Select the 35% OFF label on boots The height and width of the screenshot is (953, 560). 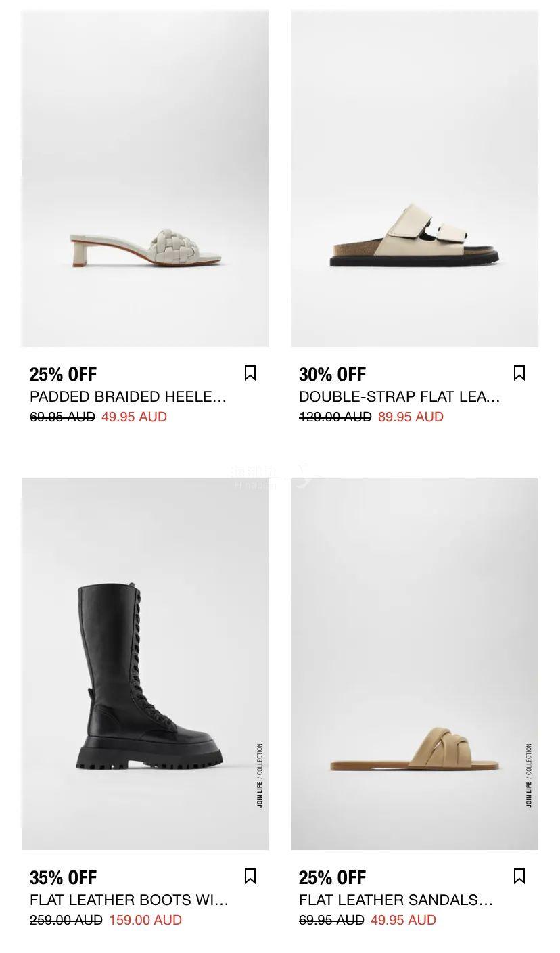pos(64,878)
